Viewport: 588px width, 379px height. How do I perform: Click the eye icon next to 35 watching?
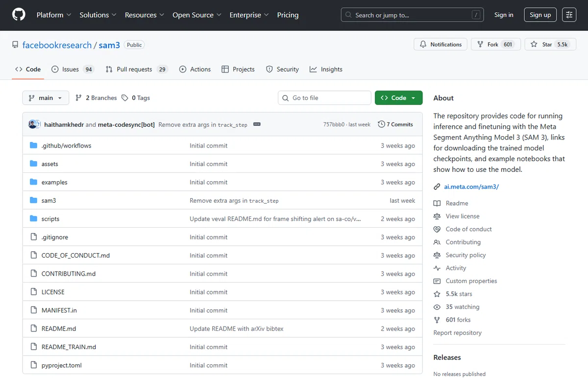(x=437, y=307)
